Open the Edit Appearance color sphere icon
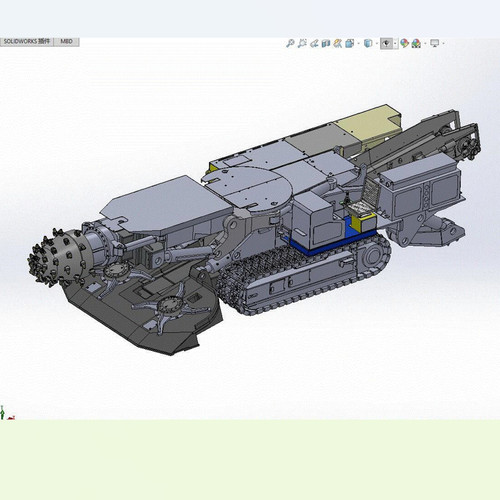The height and width of the screenshot is (500, 500). [404, 43]
